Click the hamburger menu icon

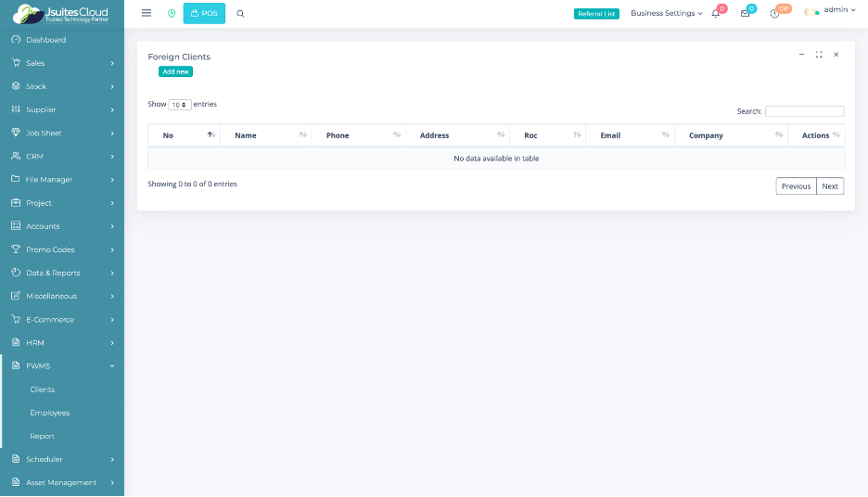click(147, 13)
